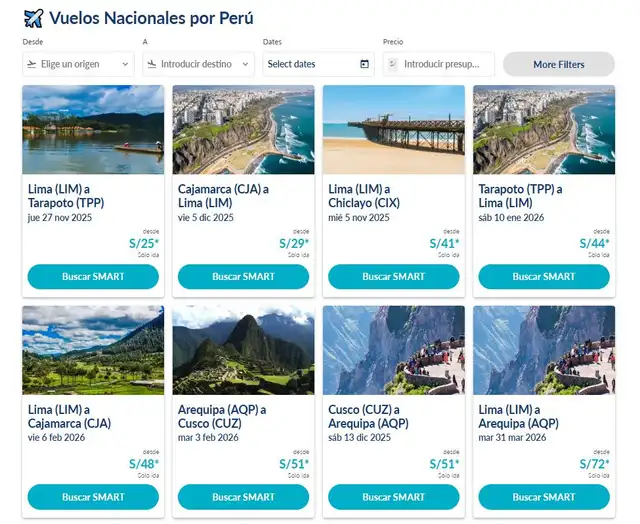Screen dimensions: 640x524
Task: Click the Chiclayo pier beach image
Action: 393,130
